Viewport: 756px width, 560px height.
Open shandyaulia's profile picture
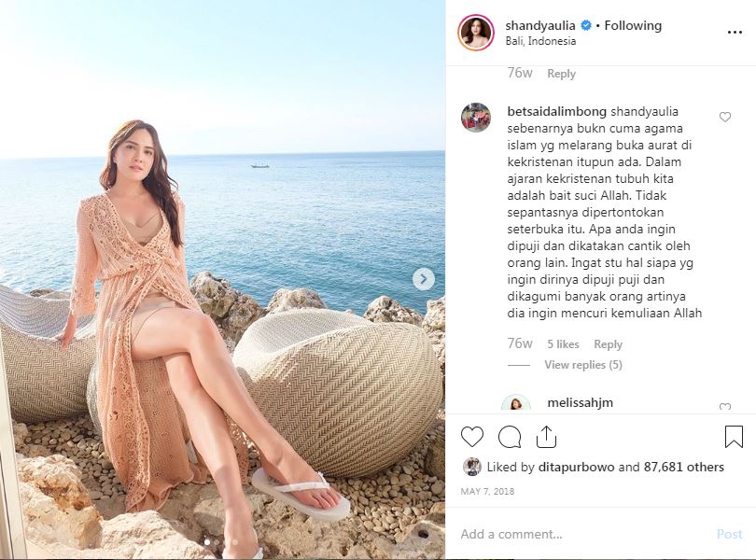(x=475, y=33)
